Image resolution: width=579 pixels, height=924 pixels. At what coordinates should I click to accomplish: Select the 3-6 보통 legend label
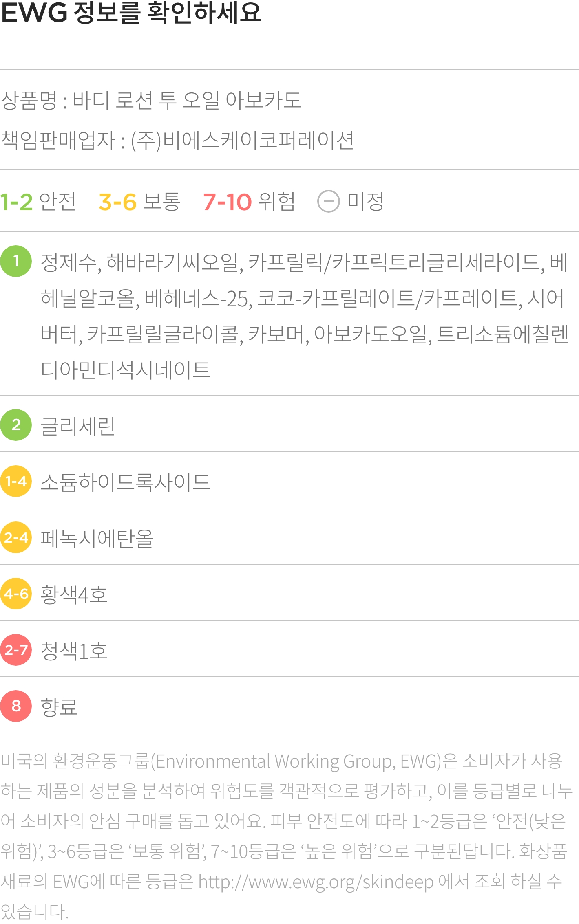[x=139, y=202]
